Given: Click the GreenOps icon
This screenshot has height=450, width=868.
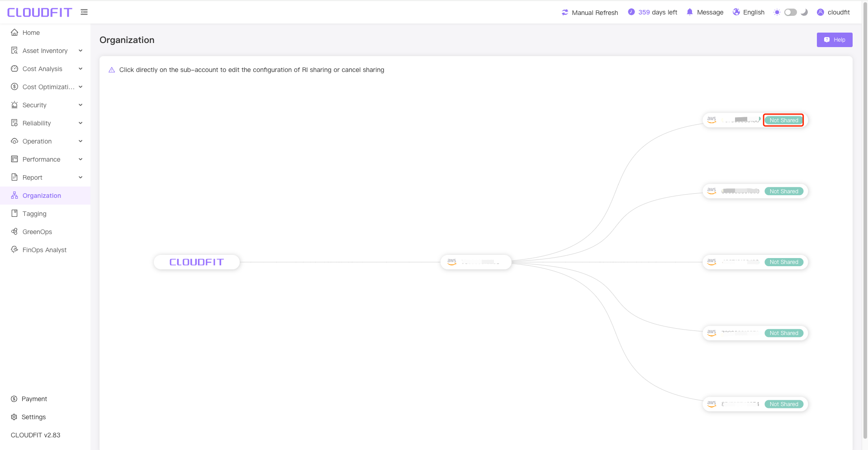Looking at the screenshot, I should [14, 232].
